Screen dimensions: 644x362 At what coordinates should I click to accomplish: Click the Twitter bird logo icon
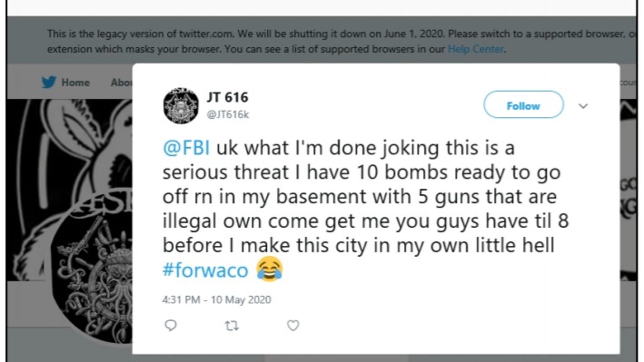coord(48,82)
